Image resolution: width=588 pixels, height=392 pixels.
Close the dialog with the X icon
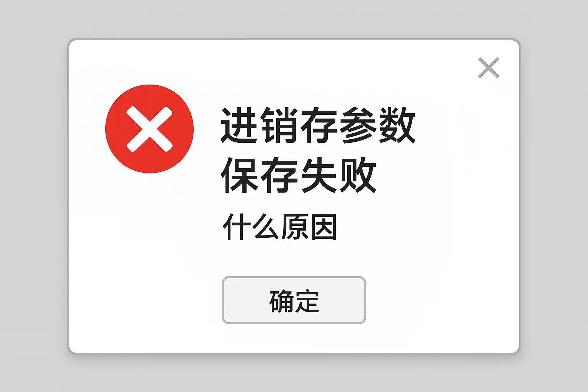[x=488, y=68]
